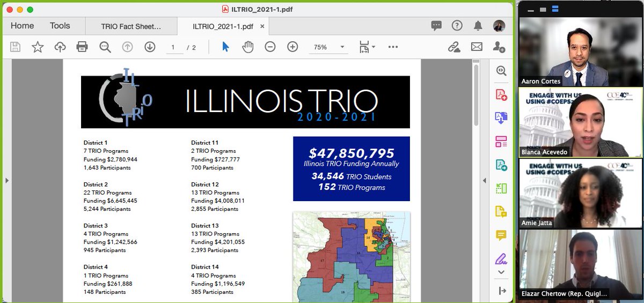Open the 75% zoom level dropdown
The height and width of the screenshot is (303, 644).
(x=328, y=47)
